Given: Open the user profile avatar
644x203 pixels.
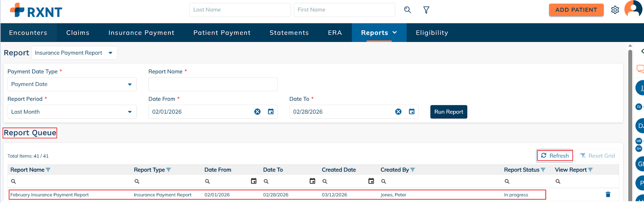Looking at the screenshot, I should pyautogui.click(x=633, y=9).
